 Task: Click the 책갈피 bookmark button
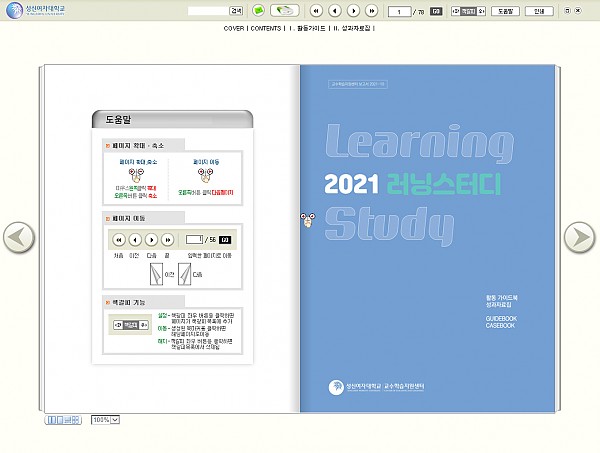(x=468, y=11)
